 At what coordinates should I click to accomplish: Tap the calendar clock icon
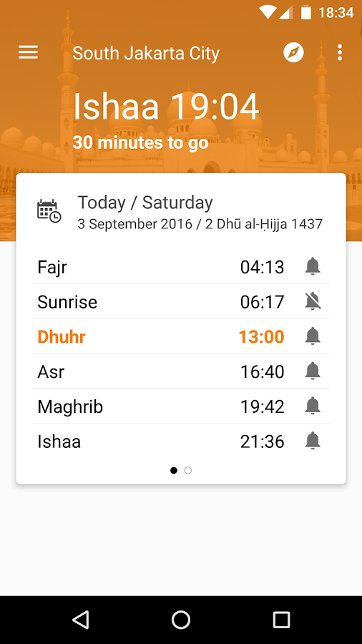[x=49, y=210]
